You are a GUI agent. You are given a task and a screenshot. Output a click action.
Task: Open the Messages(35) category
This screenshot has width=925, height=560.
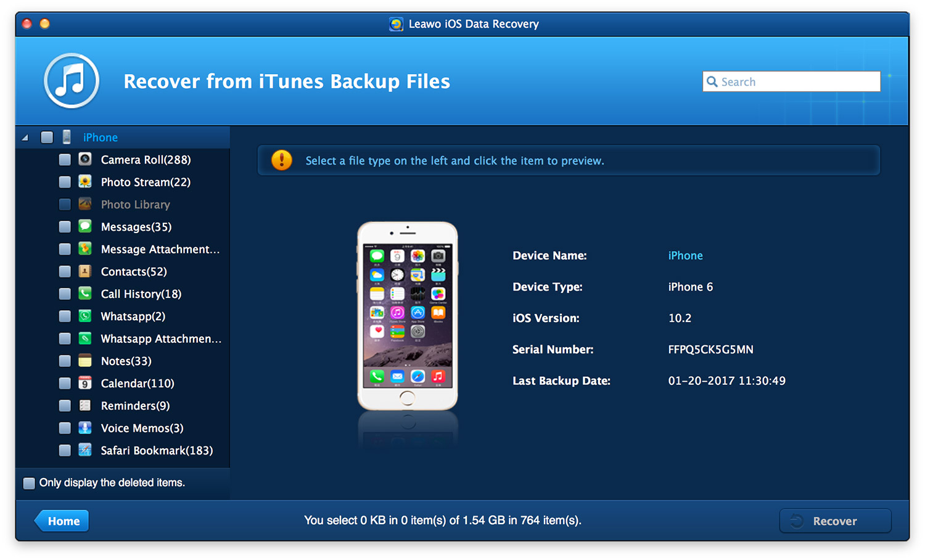coord(136,227)
